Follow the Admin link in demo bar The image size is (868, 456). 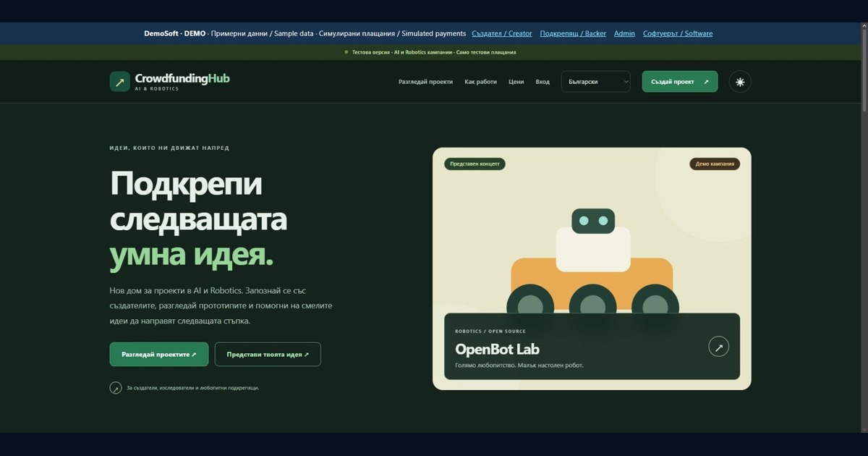point(624,33)
